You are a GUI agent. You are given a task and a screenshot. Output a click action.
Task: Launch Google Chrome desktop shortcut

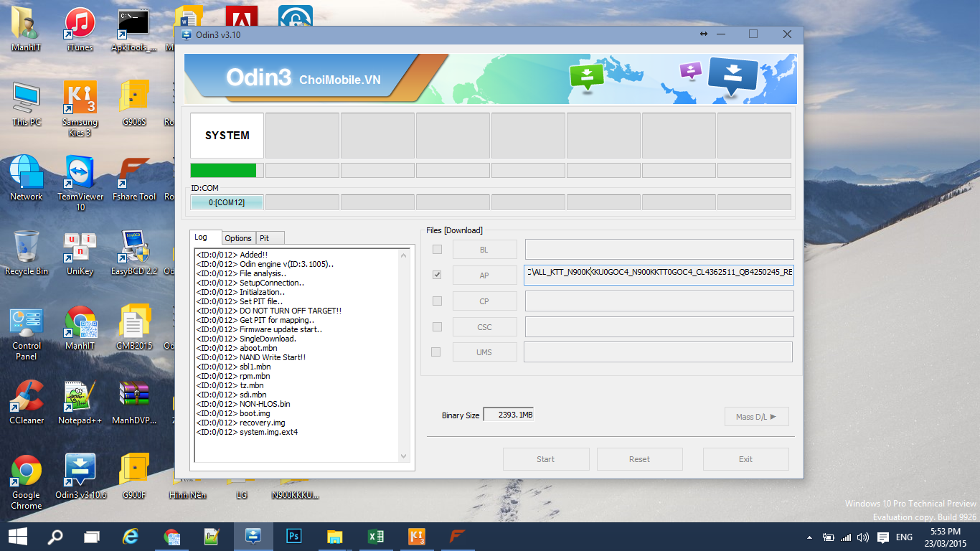(26, 482)
